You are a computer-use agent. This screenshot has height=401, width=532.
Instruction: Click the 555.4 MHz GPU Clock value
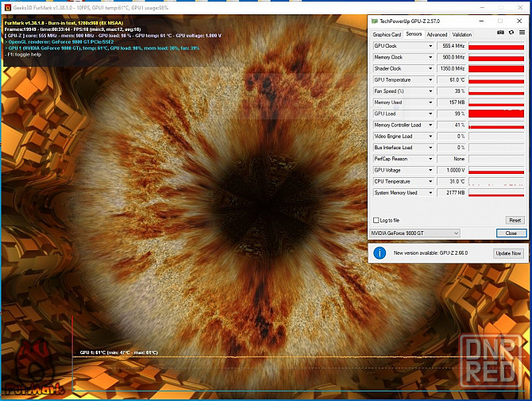pos(452,46)
